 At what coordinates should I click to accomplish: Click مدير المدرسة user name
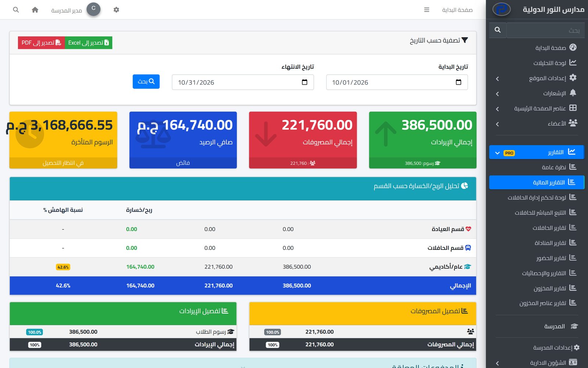click(67, 10)
